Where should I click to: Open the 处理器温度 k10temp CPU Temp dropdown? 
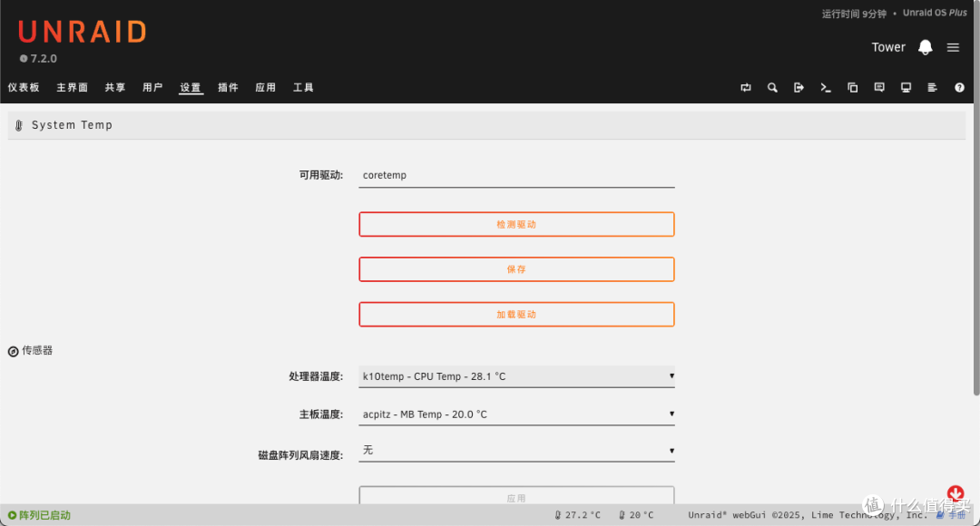[516, 376]
